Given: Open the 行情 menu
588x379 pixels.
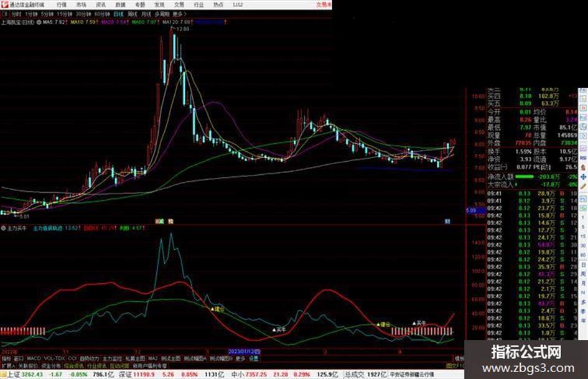Looking at the screenshot, I should coord(62,4).
